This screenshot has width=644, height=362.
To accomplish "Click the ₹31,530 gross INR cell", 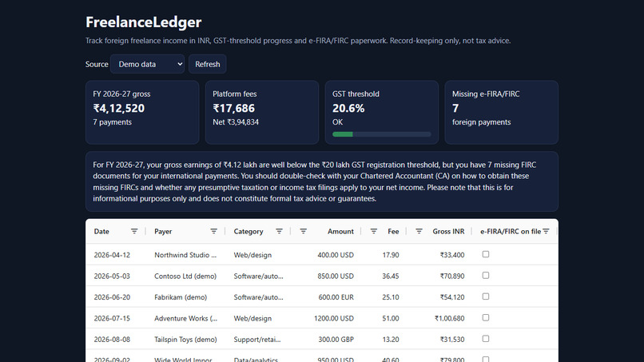I will 452,340.
